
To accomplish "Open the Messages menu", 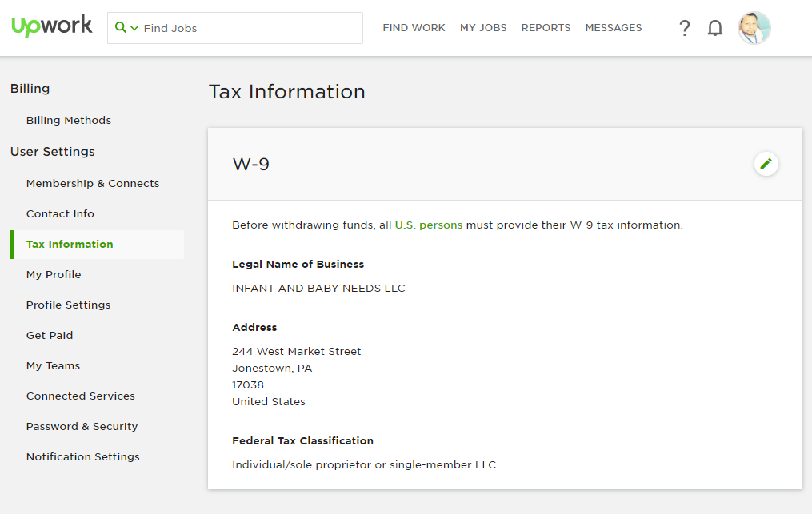I will [x=613, y=28].
